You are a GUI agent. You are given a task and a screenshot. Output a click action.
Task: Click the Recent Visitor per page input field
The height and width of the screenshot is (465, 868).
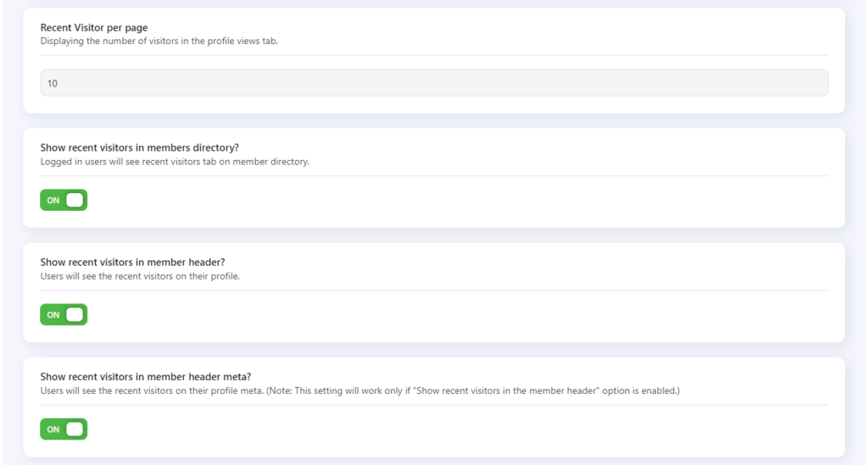[x=434, y=83]
